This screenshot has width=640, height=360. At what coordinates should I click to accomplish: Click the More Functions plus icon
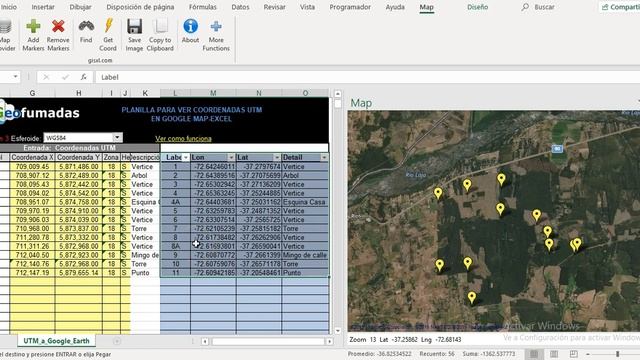(216, 27)
